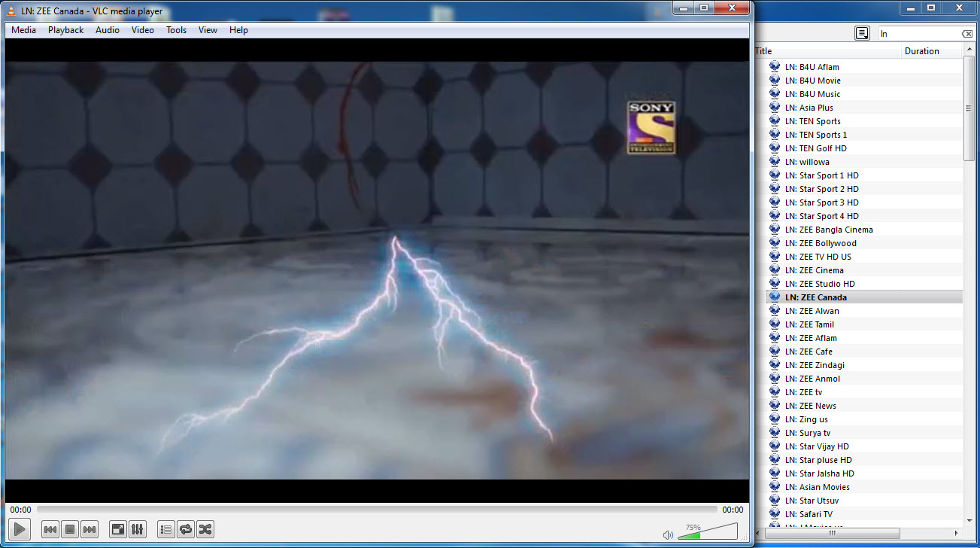Select LN: ZEE TV HD US
980x548 pixels.
click(818, 257)
